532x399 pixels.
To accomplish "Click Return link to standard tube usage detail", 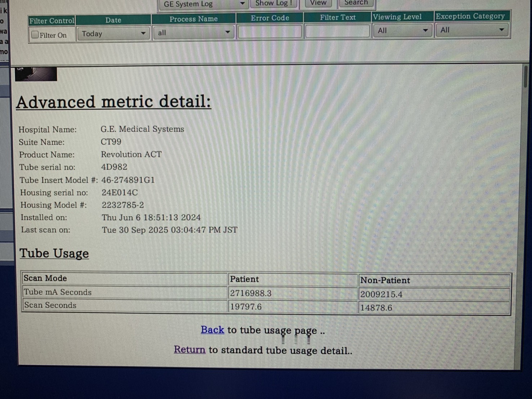I will point(189,349).
